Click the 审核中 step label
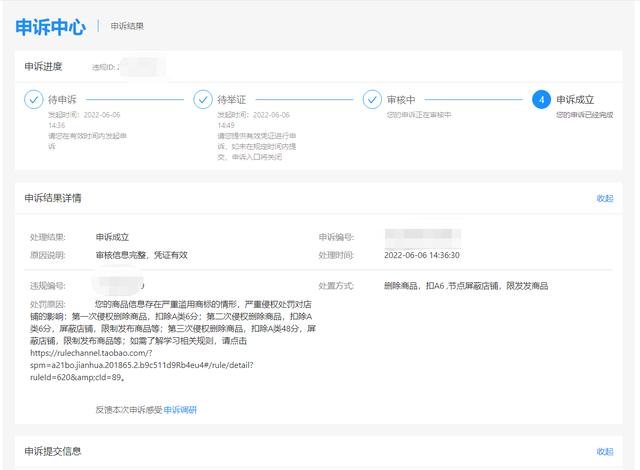The image size is (640, 470). 401,100
